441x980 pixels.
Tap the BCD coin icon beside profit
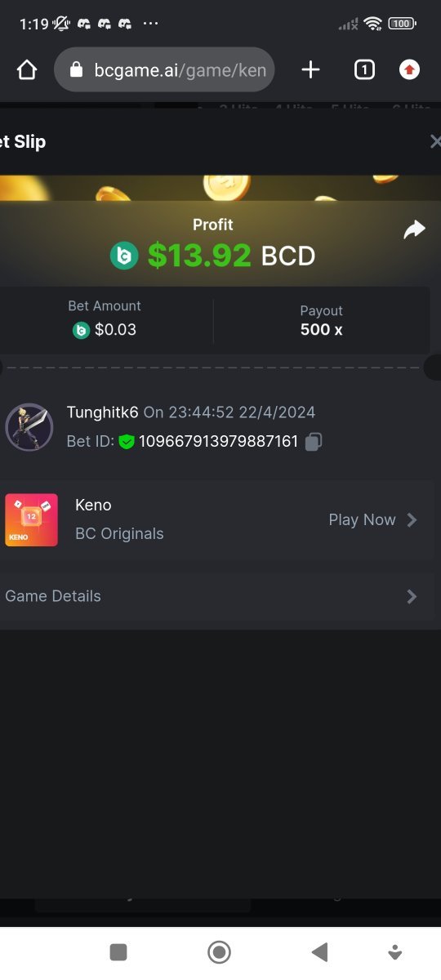click(x=124, y=256)
